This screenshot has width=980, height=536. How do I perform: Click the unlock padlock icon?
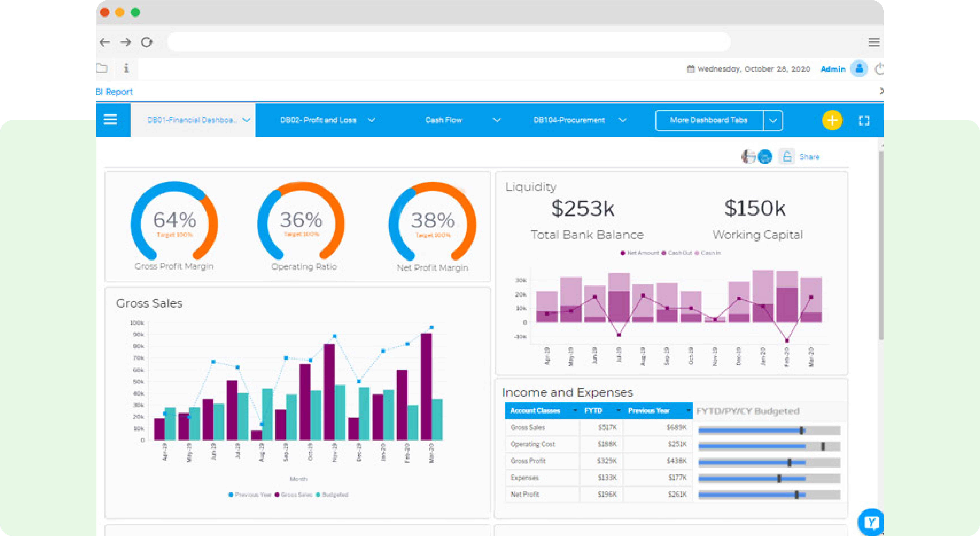coord(787,156)
